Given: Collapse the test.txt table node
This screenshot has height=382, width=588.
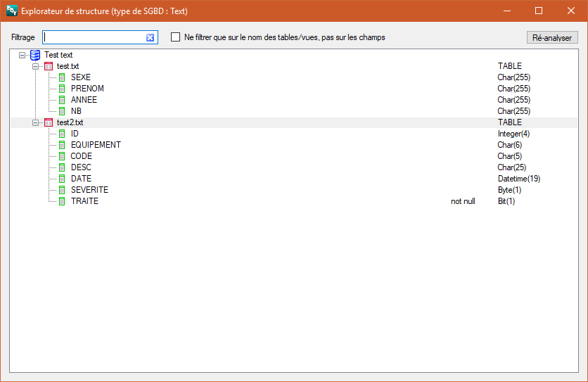Looking at the screenshot, I should 36,66.
